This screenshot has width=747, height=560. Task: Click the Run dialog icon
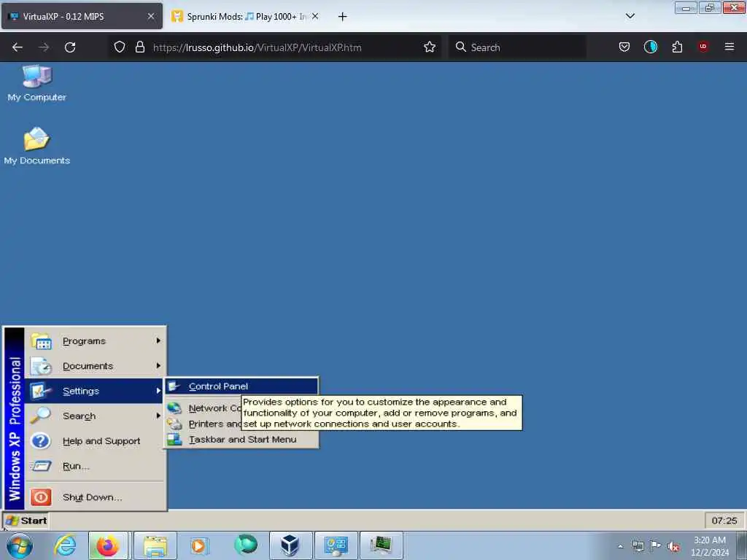point(41,466)
